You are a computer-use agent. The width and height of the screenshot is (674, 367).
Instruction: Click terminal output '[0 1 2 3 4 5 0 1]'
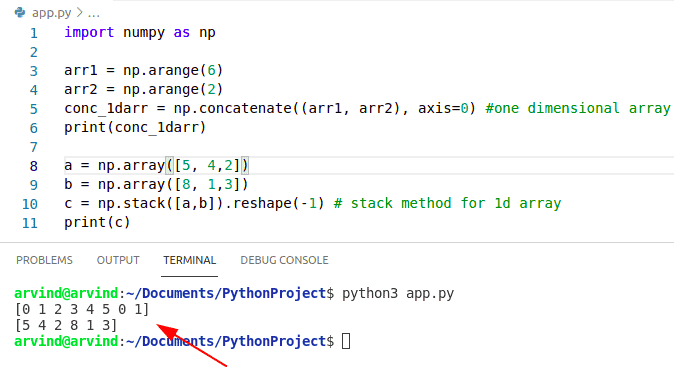pyautogui.click(x=82, y=309)
